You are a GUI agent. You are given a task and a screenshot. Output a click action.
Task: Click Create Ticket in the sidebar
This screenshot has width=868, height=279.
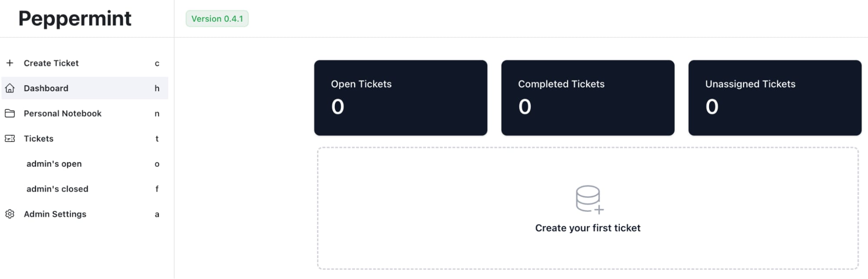(52, 63)
